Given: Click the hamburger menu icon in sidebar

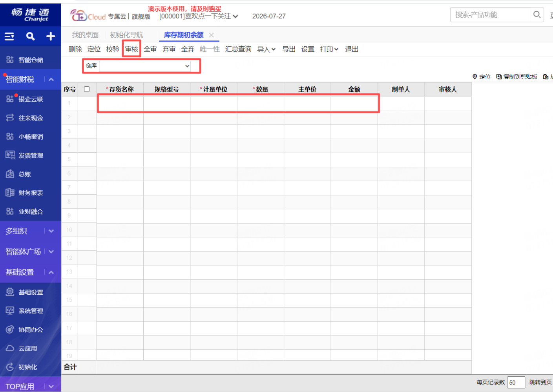Looking at the screenshot, I should 9,36.
